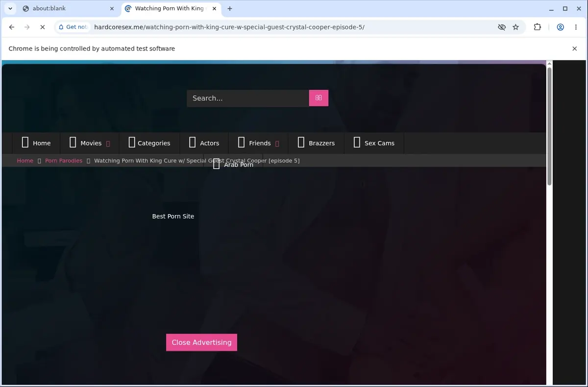Viewport: 588px width, 387px height.
Task: Dismiss the automated test software infobar
Action: pyautogui.click(x=575, y=48)
